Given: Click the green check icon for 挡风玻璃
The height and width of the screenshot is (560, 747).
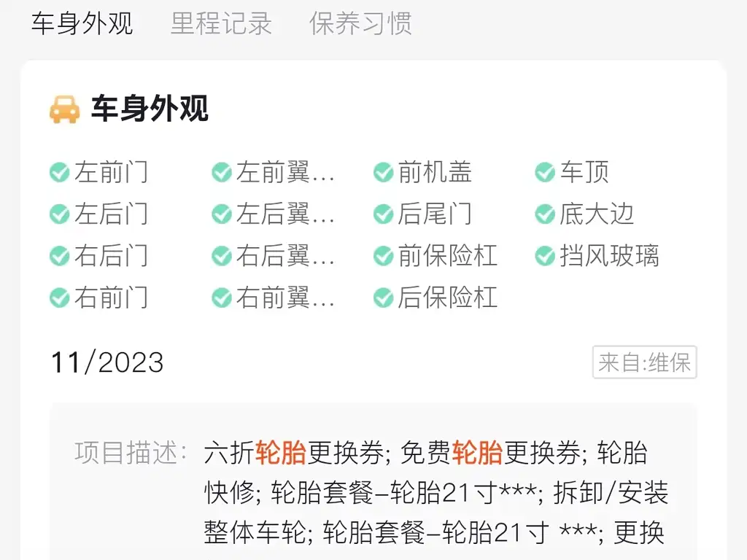Looking at the screenshot, I should (x=545, y=256).
